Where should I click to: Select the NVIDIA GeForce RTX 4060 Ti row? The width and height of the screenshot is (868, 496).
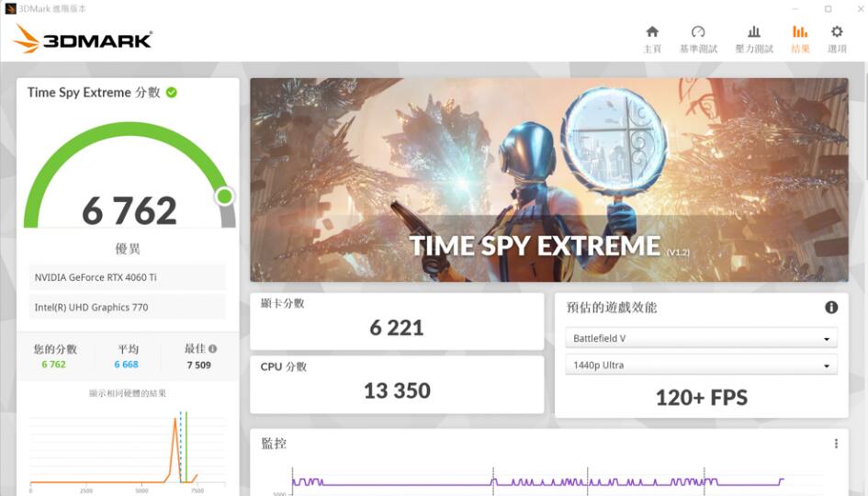pos(128,277)
